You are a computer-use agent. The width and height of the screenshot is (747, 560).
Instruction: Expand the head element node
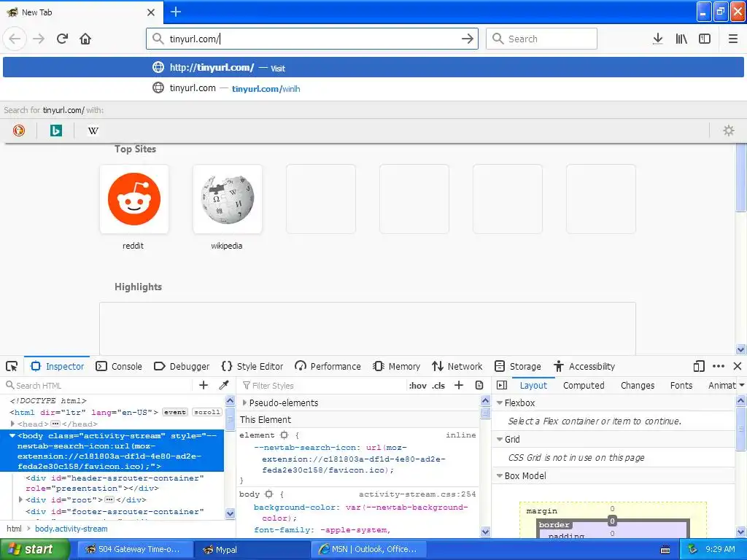(x=12, y=424)
